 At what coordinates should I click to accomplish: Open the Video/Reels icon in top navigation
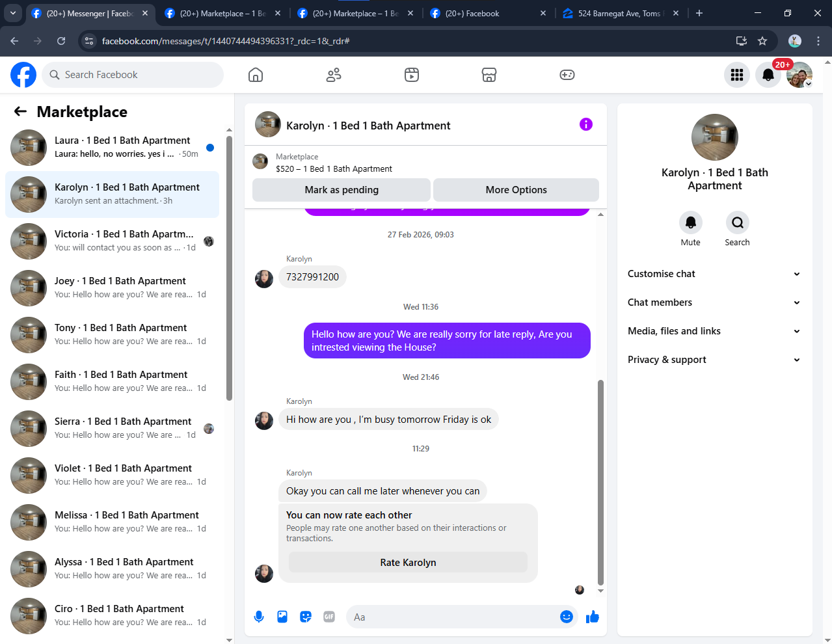412,75
